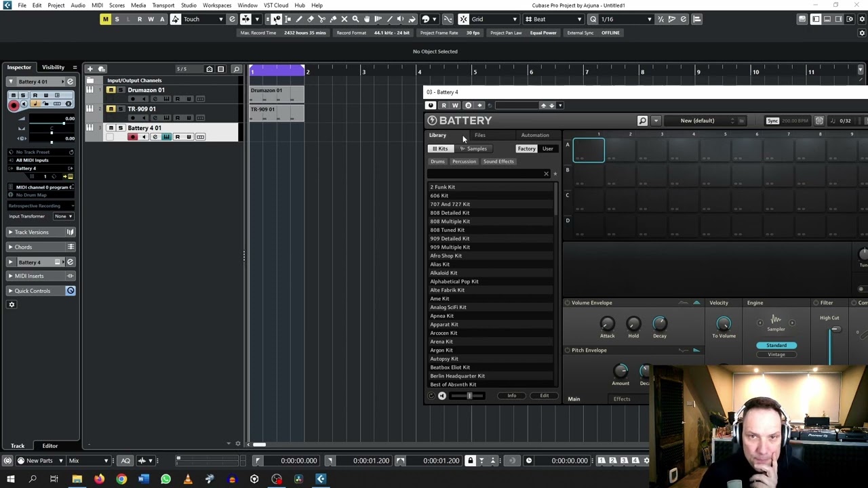
Task: Filter library by Percussion tag
Action: pos(465,161)
